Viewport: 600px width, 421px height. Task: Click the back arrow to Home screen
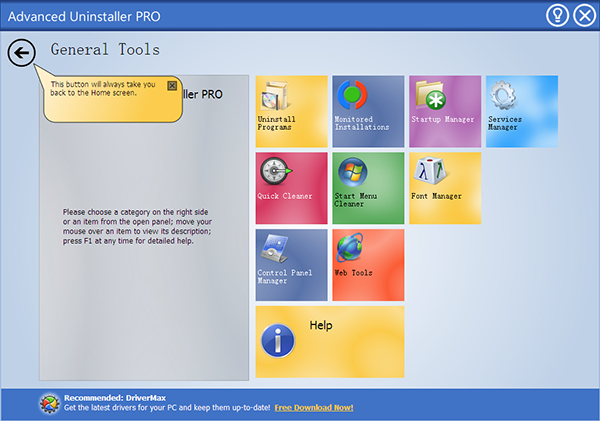[21, 53]
